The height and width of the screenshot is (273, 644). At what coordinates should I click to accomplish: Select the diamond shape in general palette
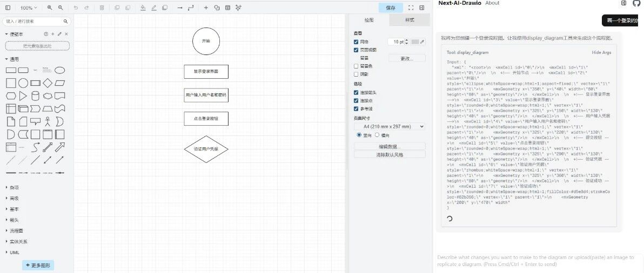pos(48,83)
